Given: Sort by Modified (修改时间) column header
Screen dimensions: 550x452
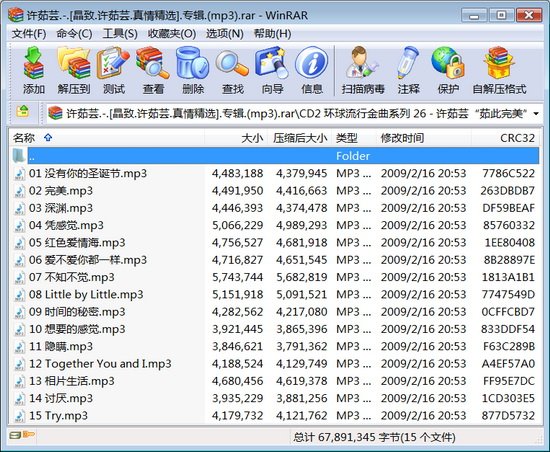Looking at the screenshot, I should (423, 138).
